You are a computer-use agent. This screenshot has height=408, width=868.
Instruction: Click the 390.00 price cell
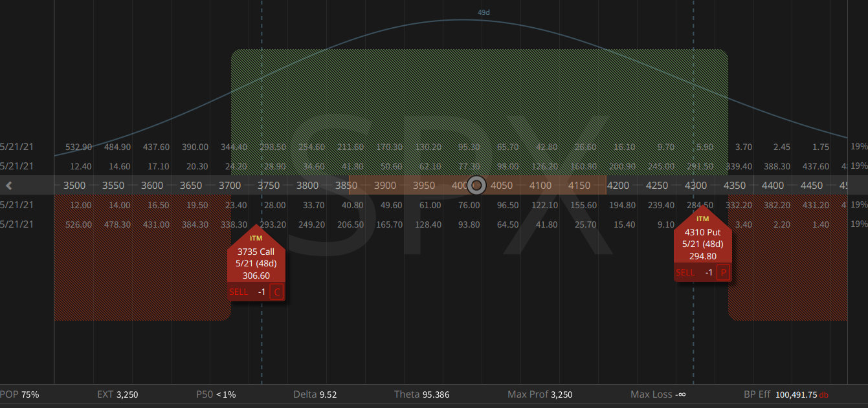(x=195, y=147)
